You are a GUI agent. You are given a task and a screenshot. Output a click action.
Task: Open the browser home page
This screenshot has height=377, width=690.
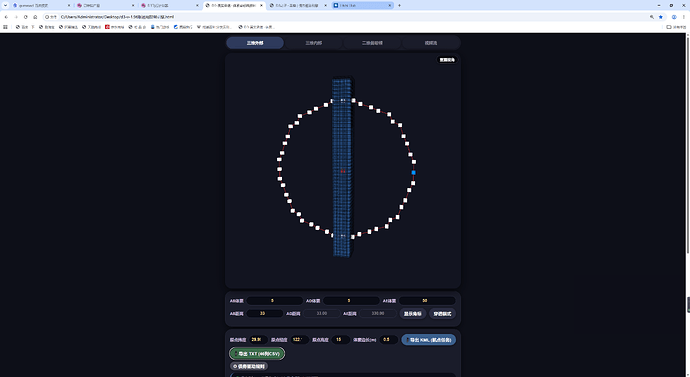[35, 17]
